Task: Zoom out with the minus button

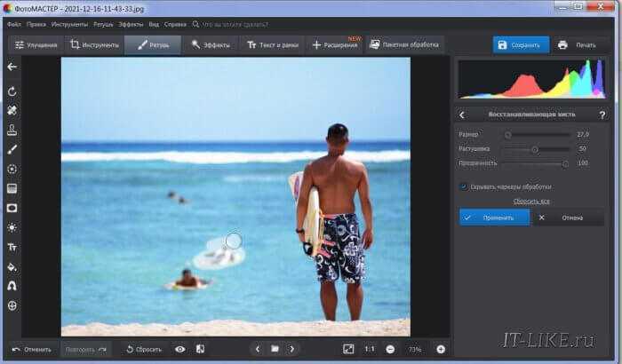Action: coord(390,349)
